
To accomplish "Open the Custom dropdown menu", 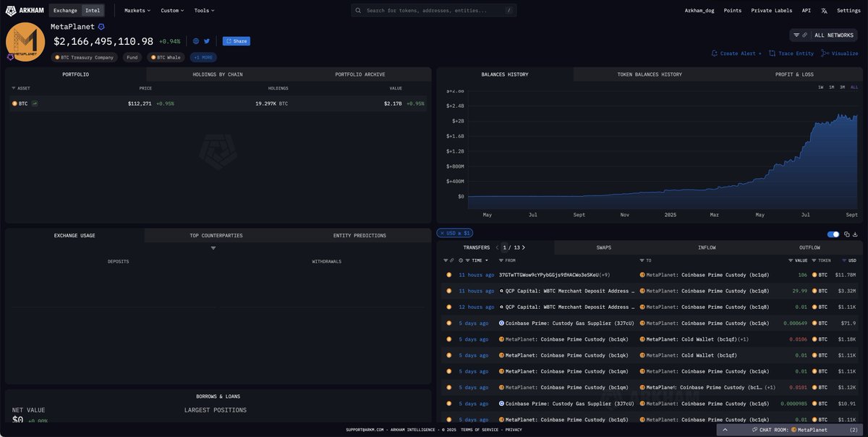I will pos(172,11).
